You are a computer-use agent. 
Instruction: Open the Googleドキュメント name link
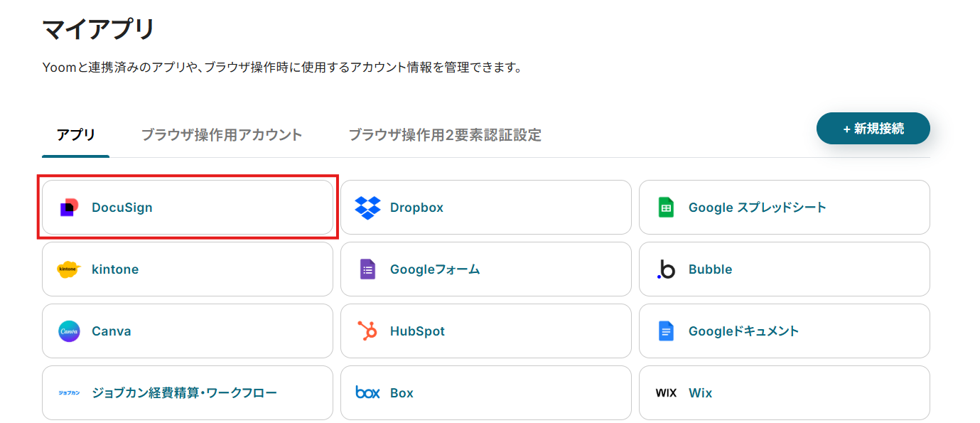[743, 331]
